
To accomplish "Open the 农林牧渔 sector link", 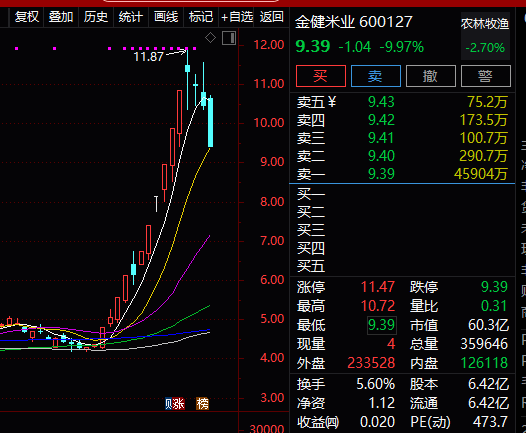I will (485, 24).
